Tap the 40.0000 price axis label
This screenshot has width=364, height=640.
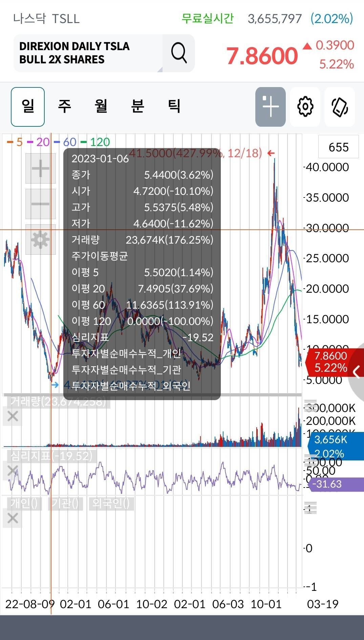pos(327,167)
